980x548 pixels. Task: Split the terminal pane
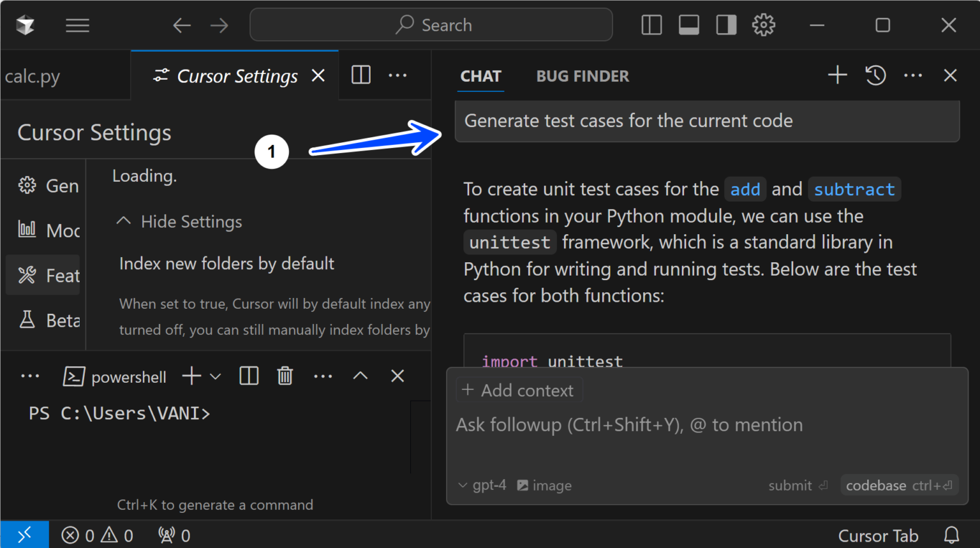(x=248, y=376)
